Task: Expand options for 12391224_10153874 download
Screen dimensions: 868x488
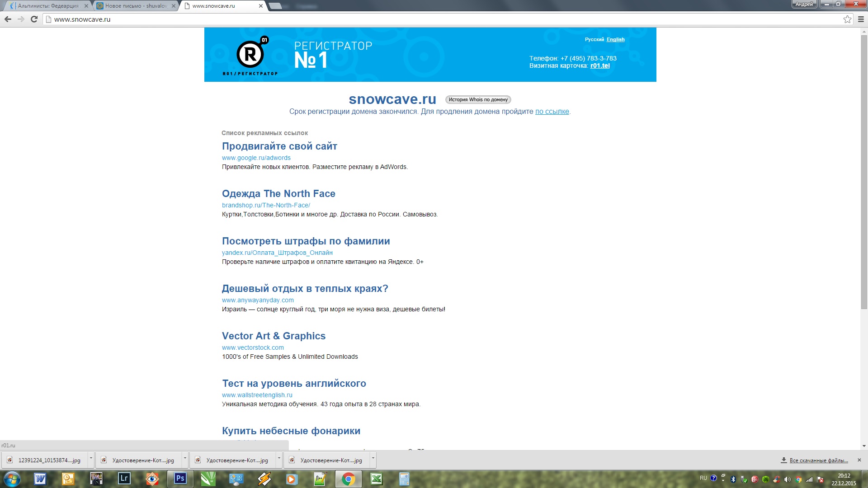Action: click(91, 460)
